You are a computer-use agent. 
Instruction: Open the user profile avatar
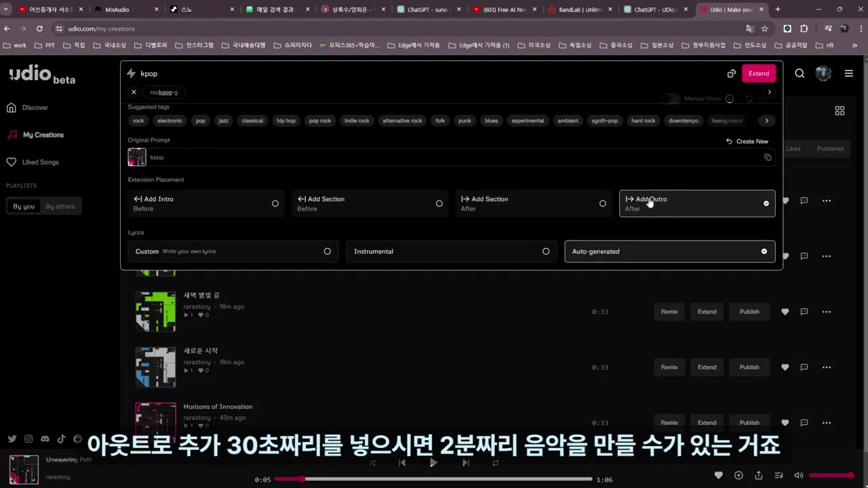[x=823, y=73]
